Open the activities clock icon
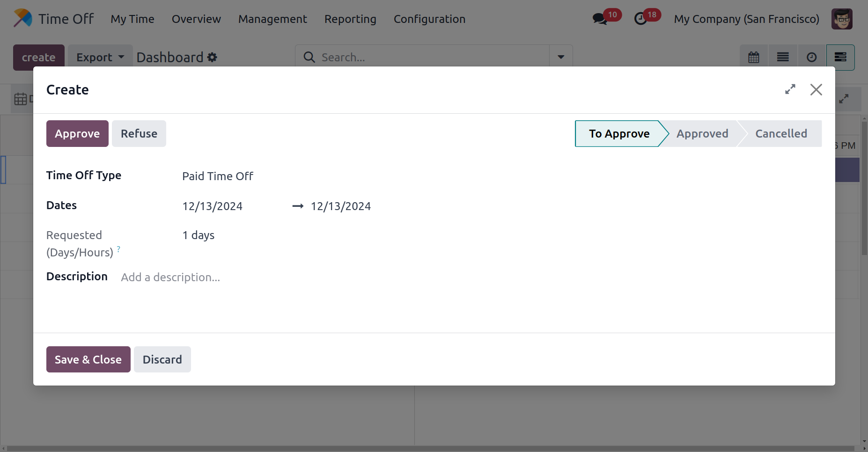Viewport: 868px width, 452px height. 640,19
